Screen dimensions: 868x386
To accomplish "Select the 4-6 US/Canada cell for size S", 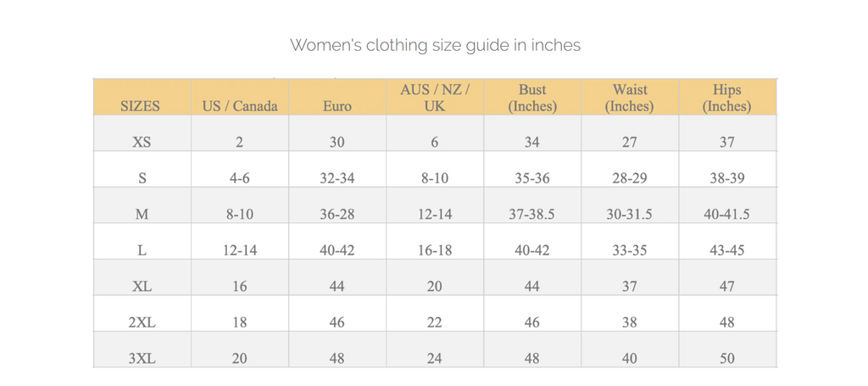I will (x=240, y=178).
